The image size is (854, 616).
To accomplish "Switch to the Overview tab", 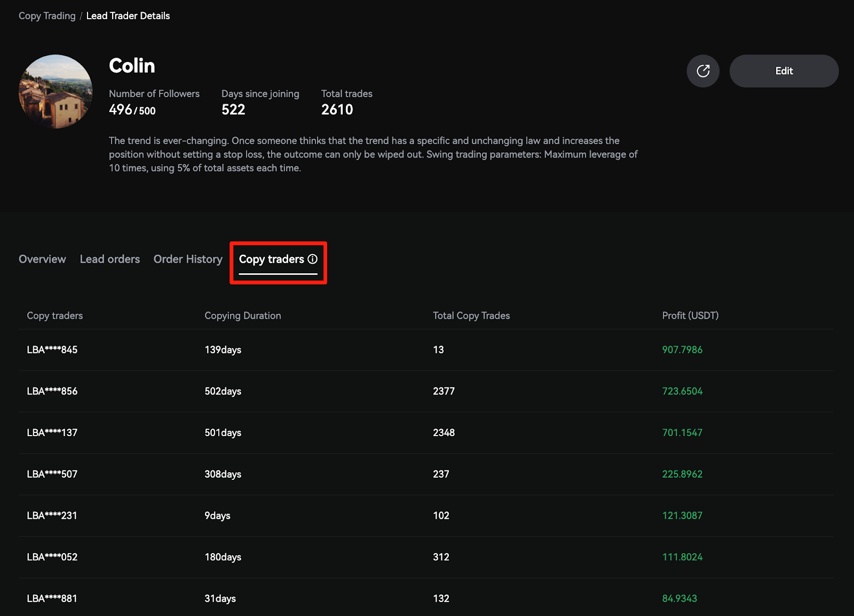I will coord(42,259).
